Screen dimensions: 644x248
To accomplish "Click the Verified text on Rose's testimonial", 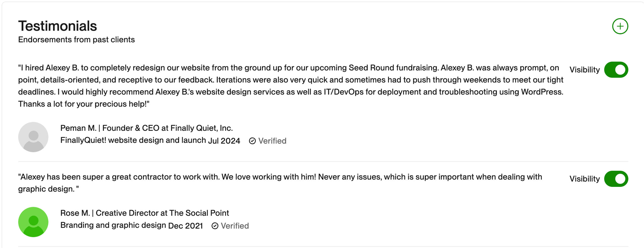I will pyautogui.click(x=235, y=226).
